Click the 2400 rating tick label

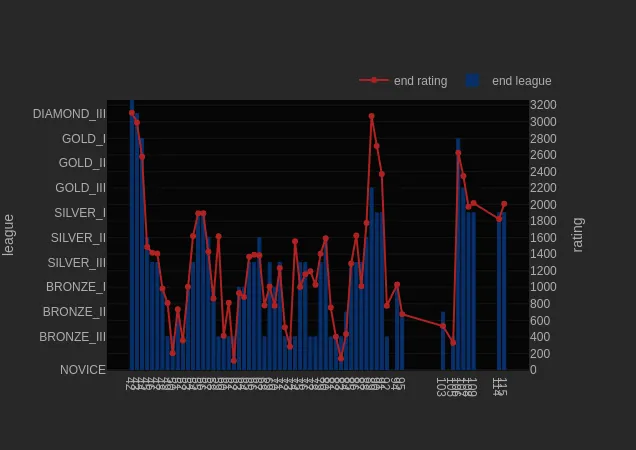(543, 172)
